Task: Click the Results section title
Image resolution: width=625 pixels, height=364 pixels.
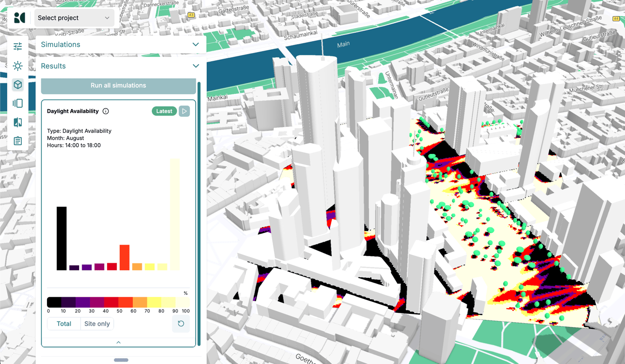Action: coord(53,66)
